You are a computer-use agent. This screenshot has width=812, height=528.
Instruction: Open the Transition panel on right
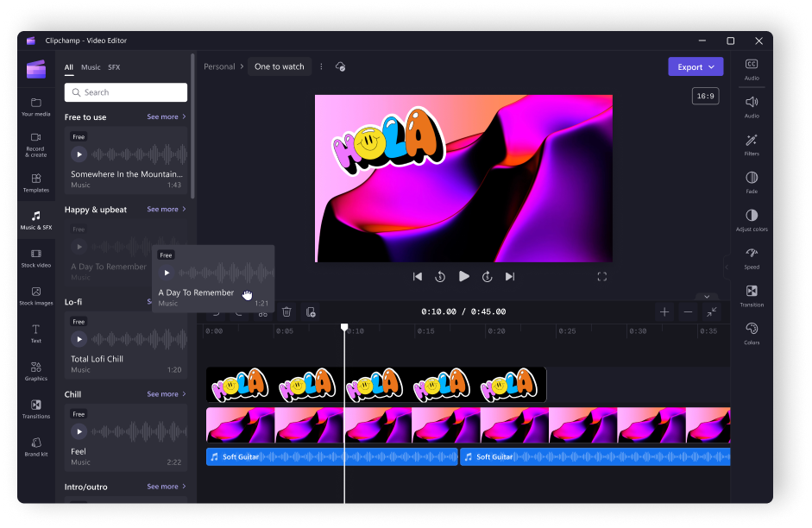coord(752,296)
